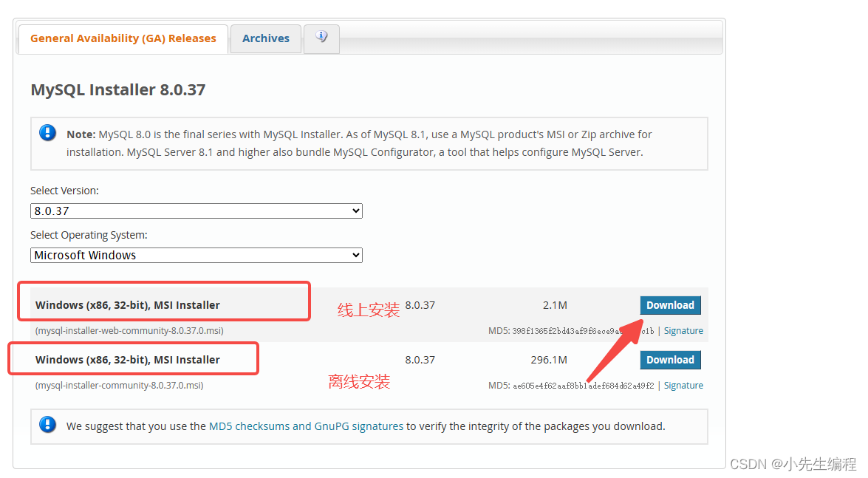Open the Signature link for the web installer
The height and width of the screenshot is (478, 868).
pos(683,330)
